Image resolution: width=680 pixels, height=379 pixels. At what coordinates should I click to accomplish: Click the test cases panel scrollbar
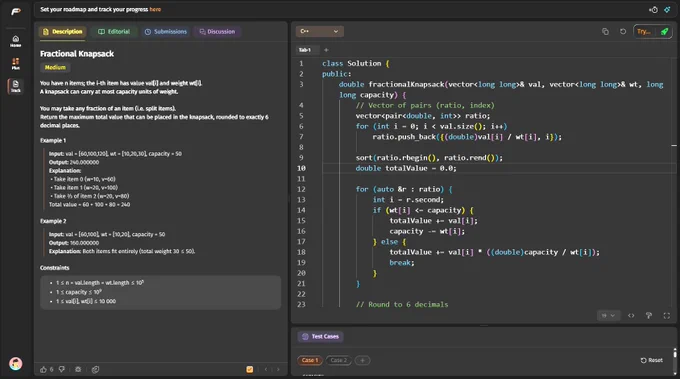coord(675,354)
